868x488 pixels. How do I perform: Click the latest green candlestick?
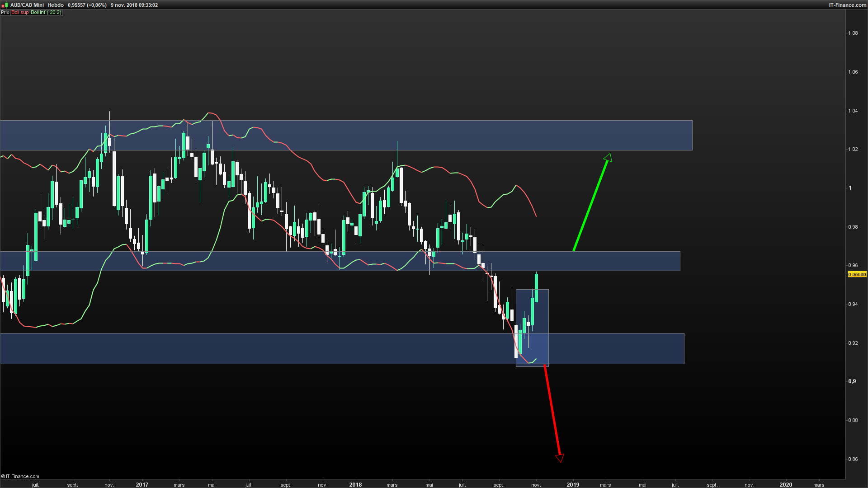coord(537,288)
